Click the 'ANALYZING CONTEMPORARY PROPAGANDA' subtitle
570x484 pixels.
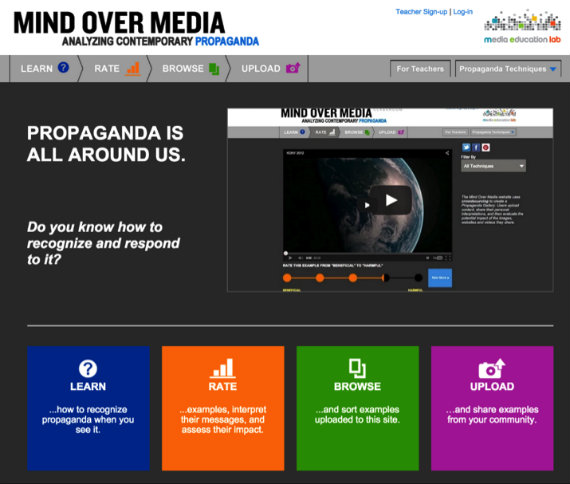coord(160,41)
